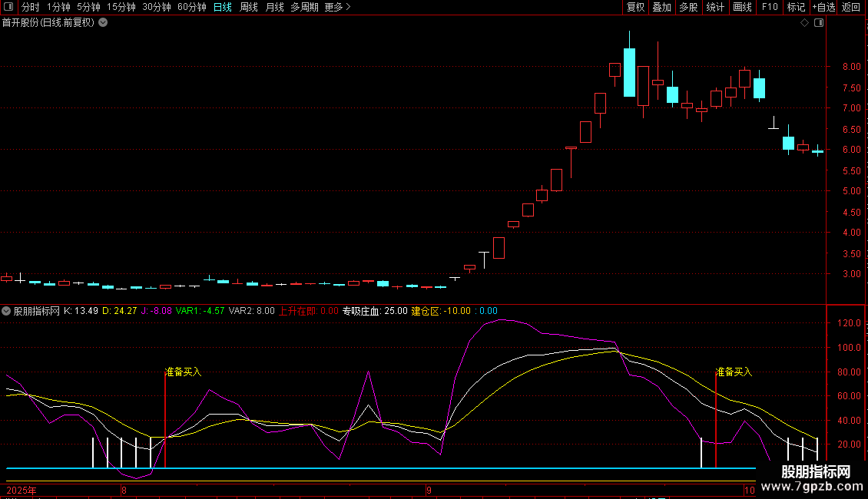Add stock via +自选 button

(x=823, y=7)
